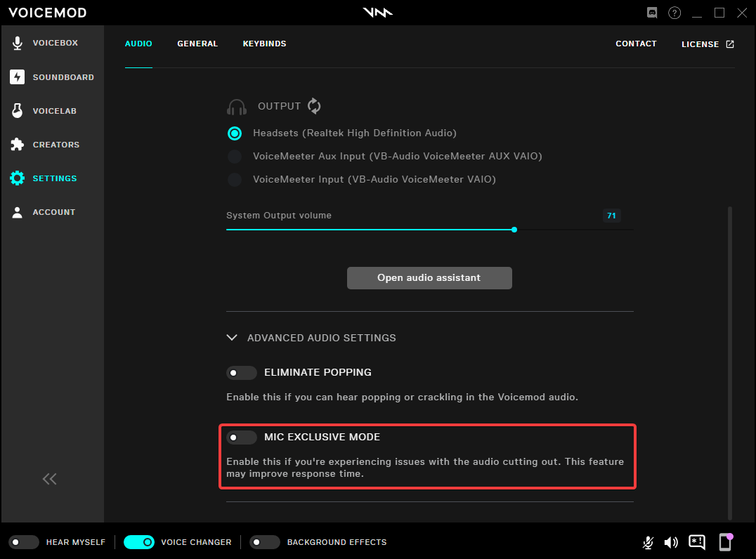Switch to the General tab
This screenshot has width=756, height=559.
point(197,44)
